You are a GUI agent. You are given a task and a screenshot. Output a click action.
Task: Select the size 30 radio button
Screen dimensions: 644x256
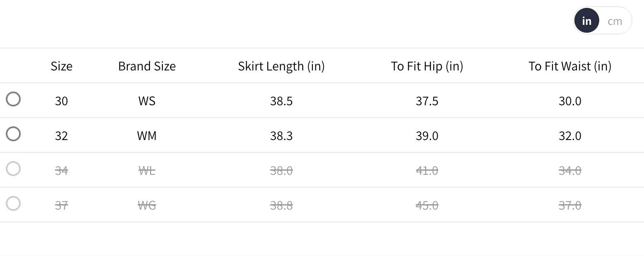13,99
